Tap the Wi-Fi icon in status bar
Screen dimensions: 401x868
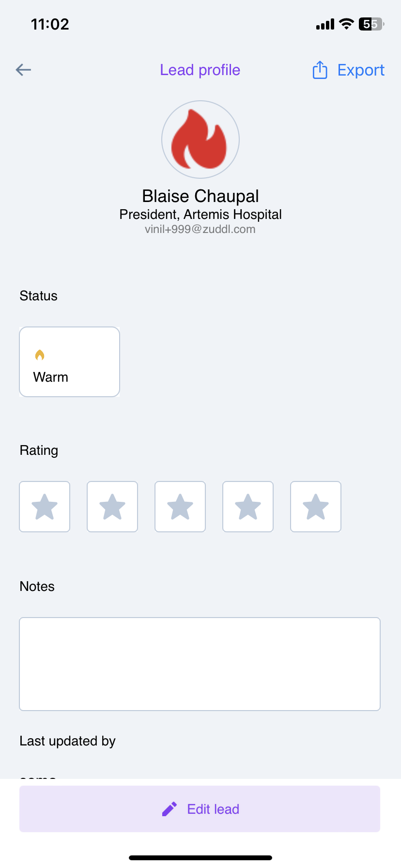(x=346, y=24)
